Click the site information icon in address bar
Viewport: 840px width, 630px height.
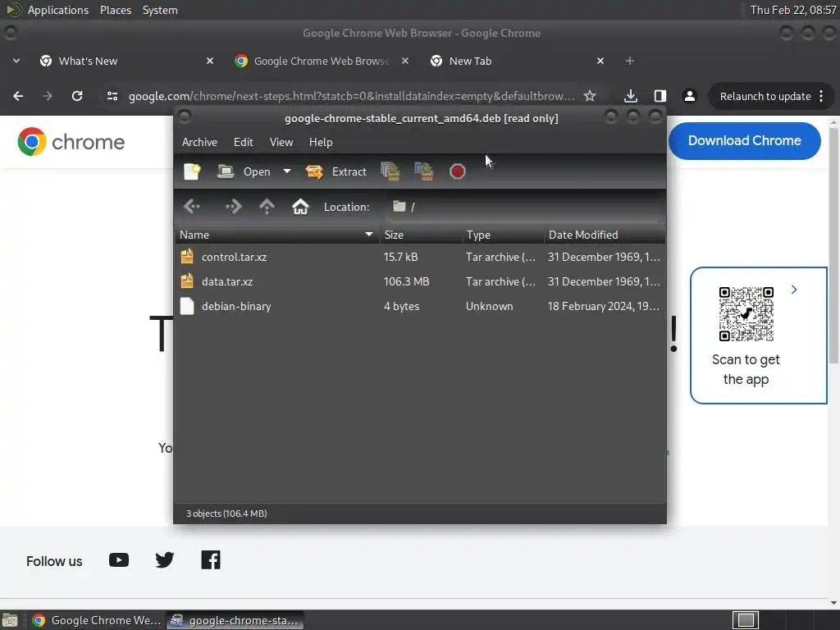(x=112, y=96)
